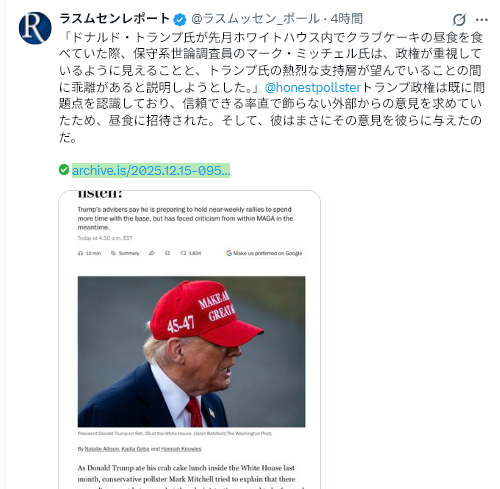The width and height of the screenshot is (500, 489).
Task: Open the post's more options ellipsis
Action: click(482, 20)
